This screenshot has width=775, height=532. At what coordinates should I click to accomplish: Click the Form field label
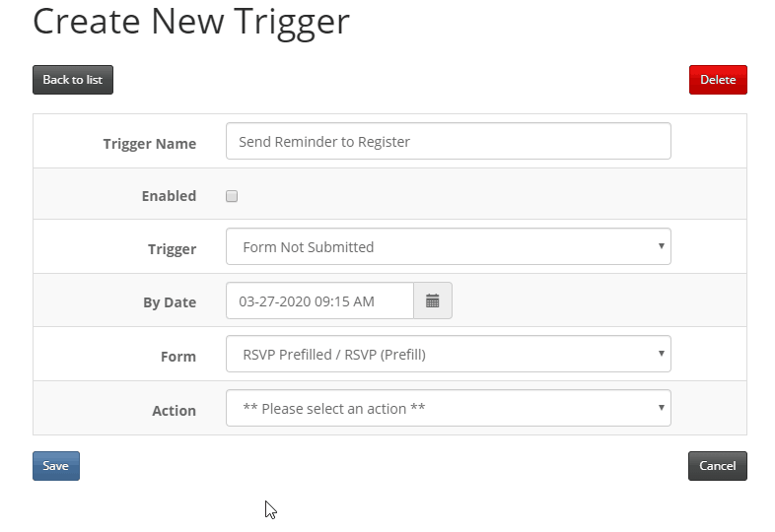coord(178,357)
